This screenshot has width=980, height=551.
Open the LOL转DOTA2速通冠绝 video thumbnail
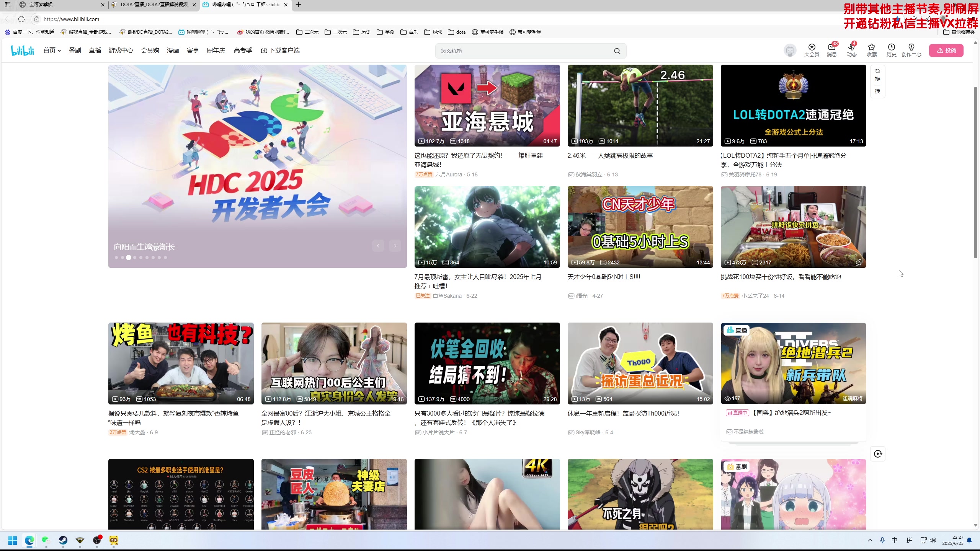[x=793, y=105]
